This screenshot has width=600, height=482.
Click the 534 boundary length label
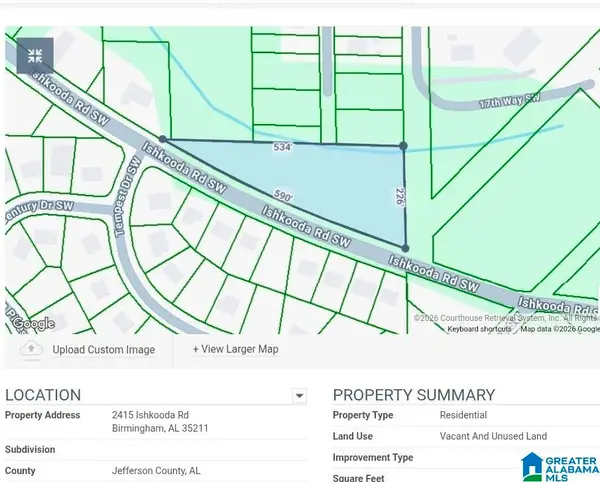[282, 147]
